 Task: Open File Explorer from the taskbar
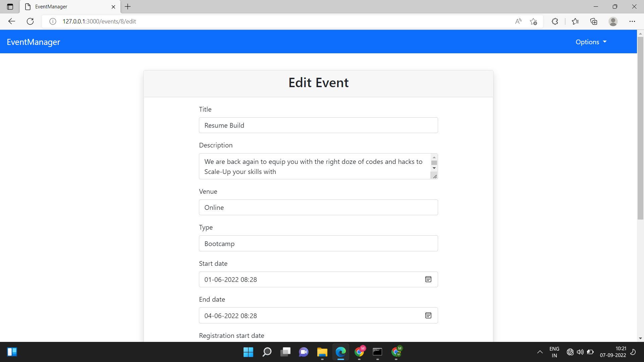(322, 352)
